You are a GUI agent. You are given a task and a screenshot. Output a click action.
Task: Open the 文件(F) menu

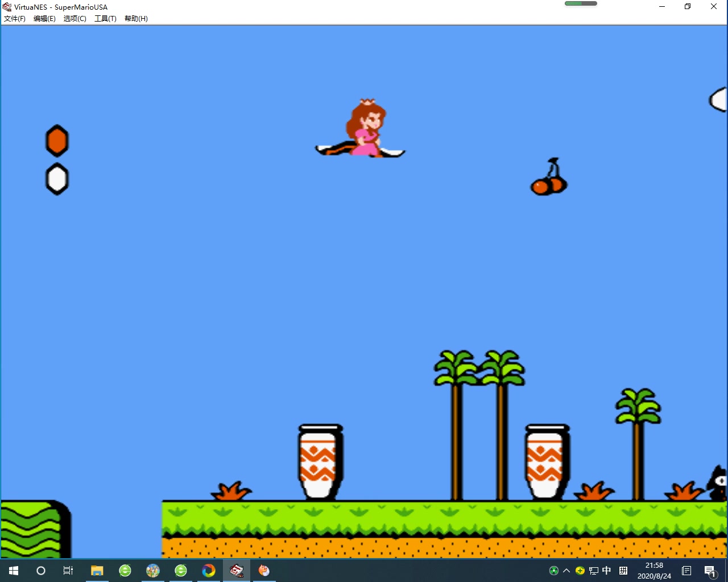click(x=15, y=19)
